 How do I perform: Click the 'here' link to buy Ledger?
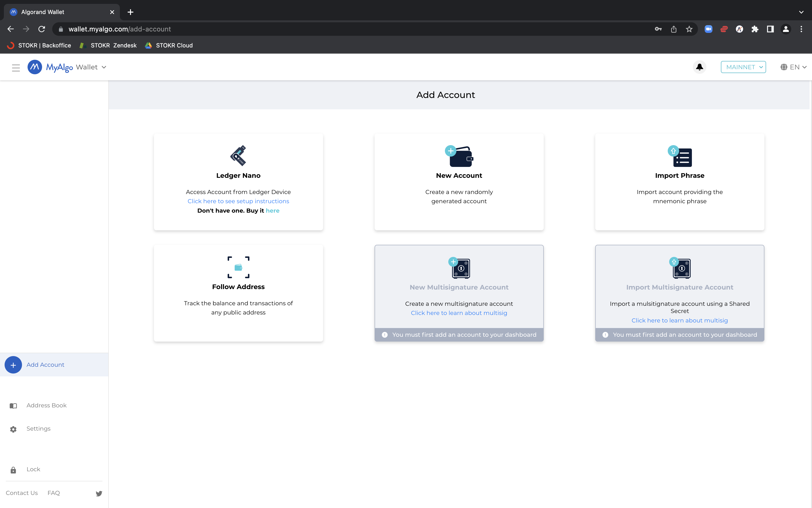click(272, 211)
